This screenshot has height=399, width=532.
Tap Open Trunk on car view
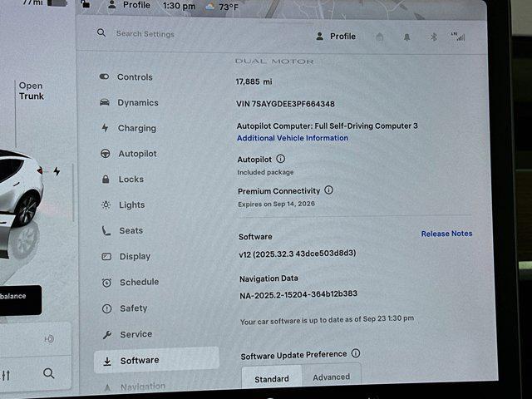point(32,91)
